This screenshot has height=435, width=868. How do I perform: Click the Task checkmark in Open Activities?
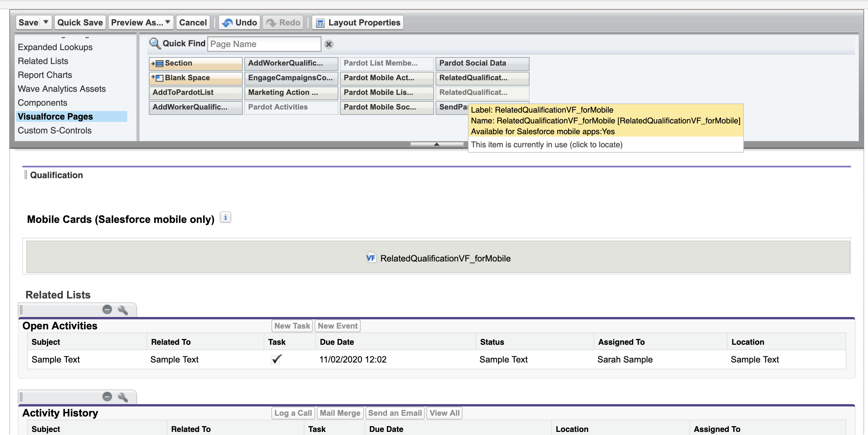[x=276, y=359]
